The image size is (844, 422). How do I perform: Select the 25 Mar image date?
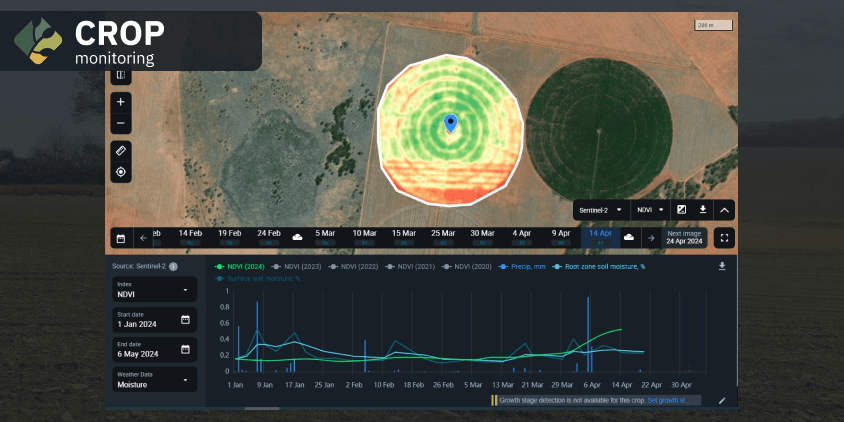[443, 237]
